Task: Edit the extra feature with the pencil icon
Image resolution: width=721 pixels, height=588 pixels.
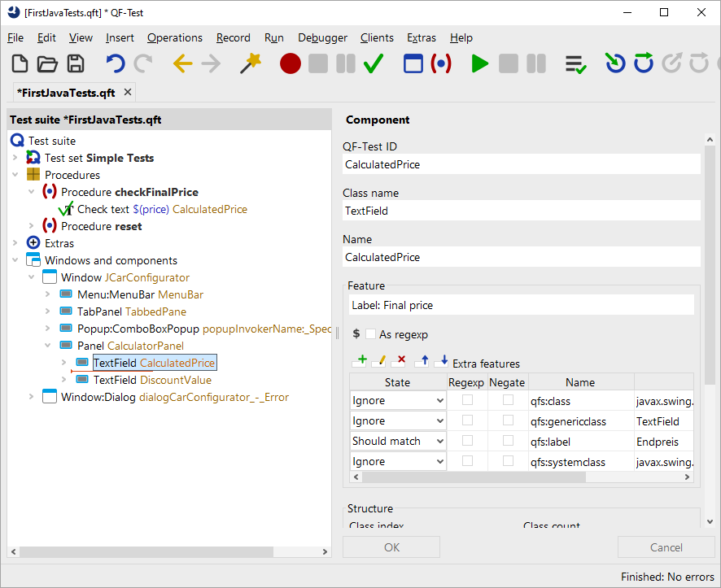Action: 379,361
